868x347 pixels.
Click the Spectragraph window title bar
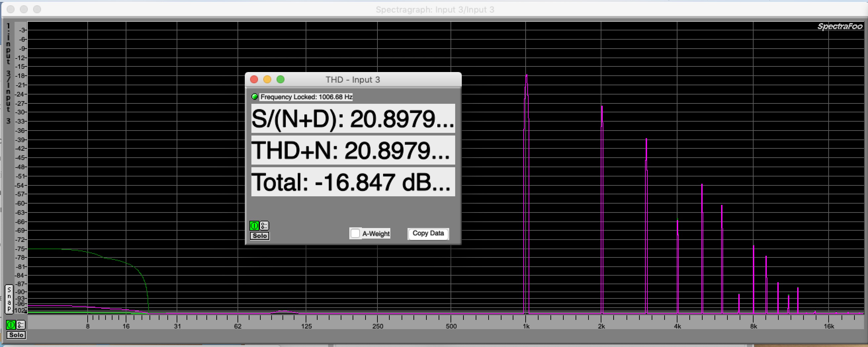click(x=435, y=10)
